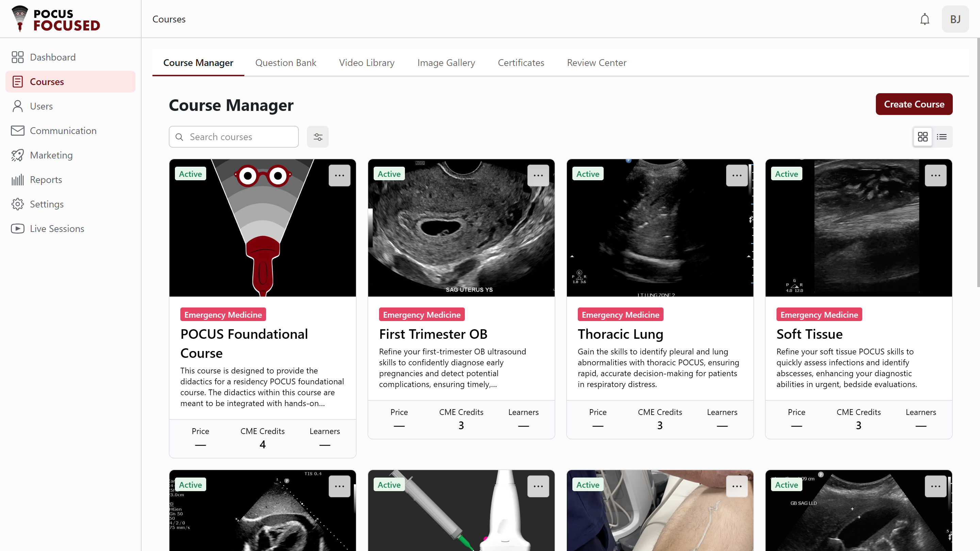Open the Thoracic Lung course title

[x=620, y=334]
